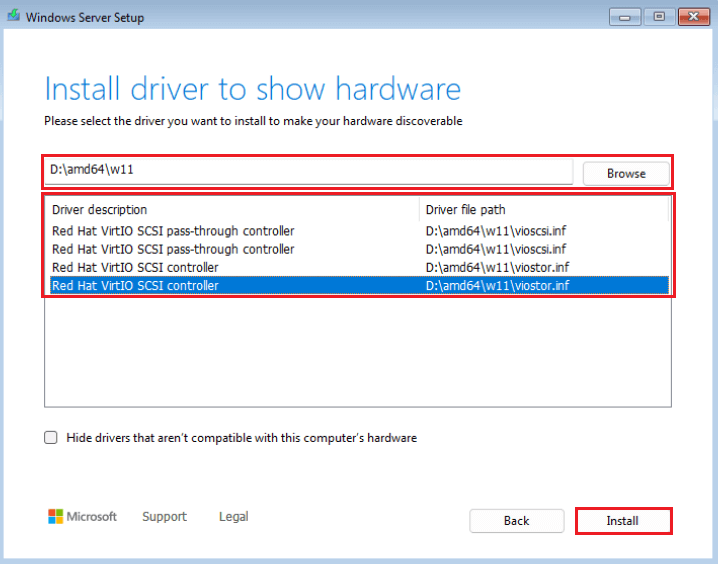Image resolution: width=718 pixels, height=564 pixels.
Task: Open the Legal link
Action: click(x=233, y=517)
